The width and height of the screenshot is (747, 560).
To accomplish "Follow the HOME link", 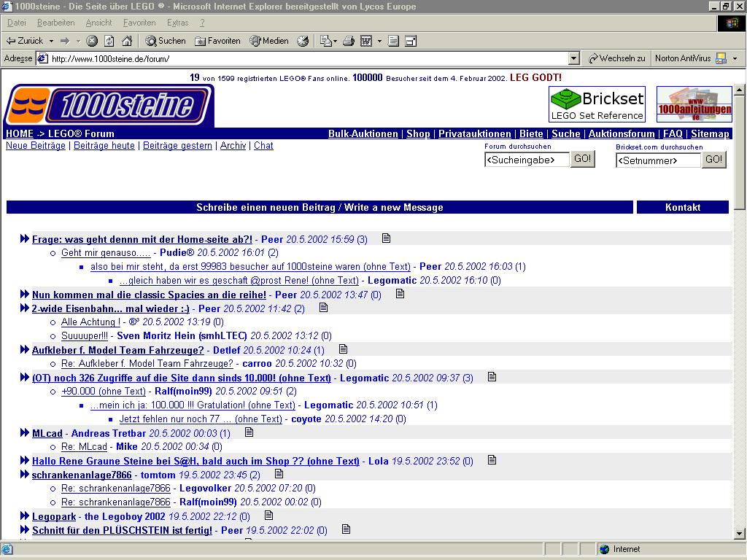I will coord(20,134).
